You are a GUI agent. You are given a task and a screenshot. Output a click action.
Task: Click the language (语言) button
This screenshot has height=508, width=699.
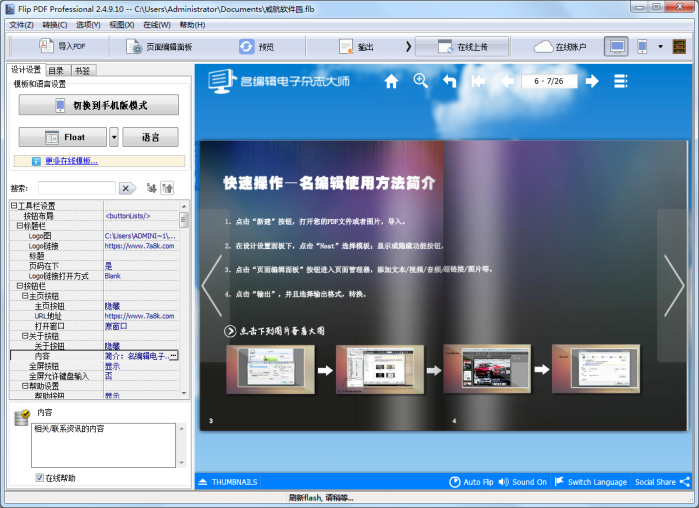[150, 137]
